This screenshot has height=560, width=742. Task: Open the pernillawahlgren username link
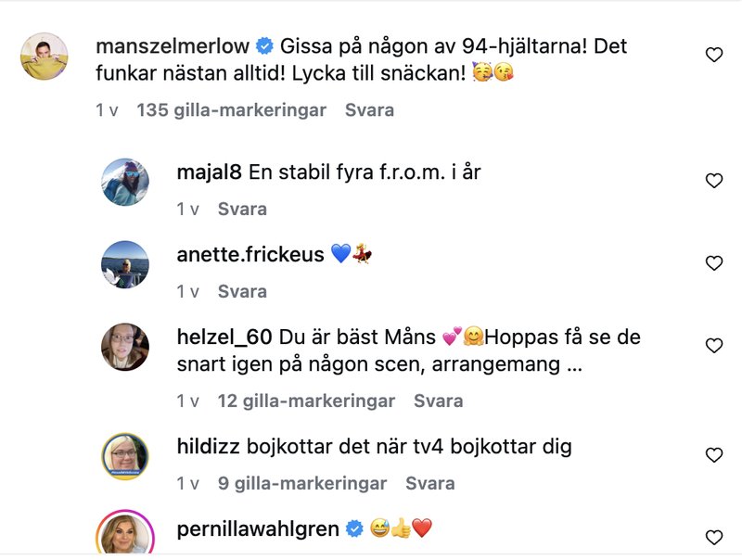(x=256, y=529)
